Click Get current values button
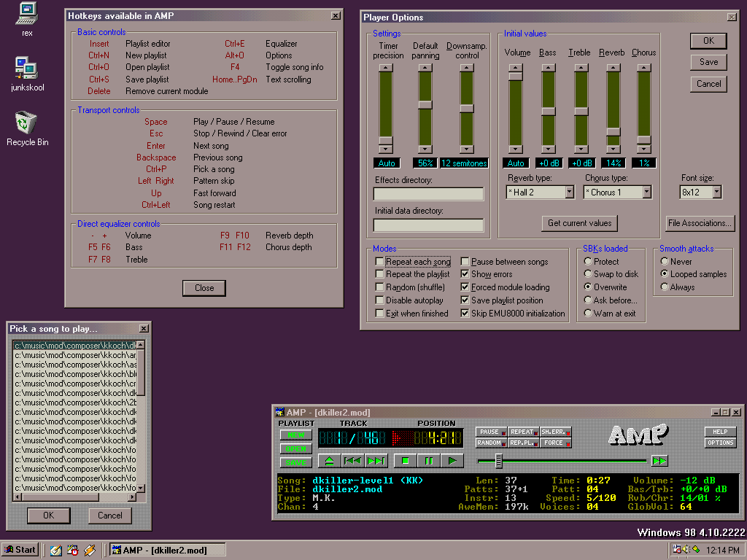The image size is (747, 560). (579, 223)
